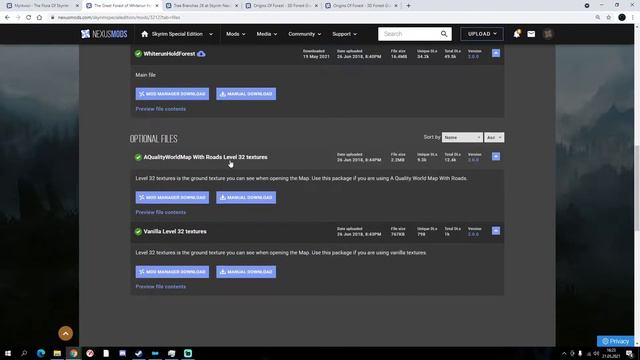Image resolution: width=640 pixels, height=360 pixels.
Task: Open the messages envelope icon
Action: click(x=531, y=34)
